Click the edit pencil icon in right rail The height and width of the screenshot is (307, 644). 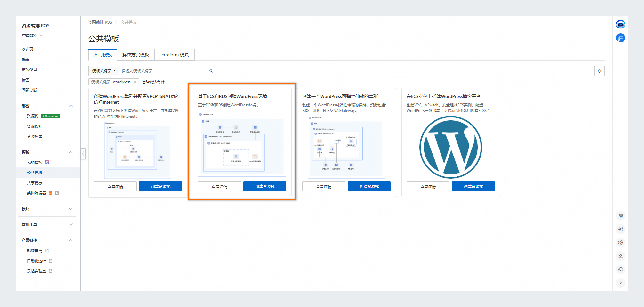point(620,256)
